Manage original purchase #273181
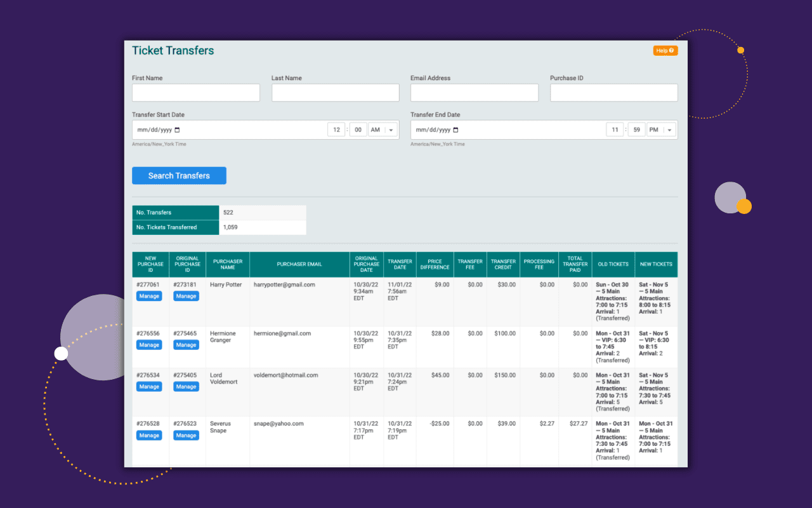 (x=187, y=296)
